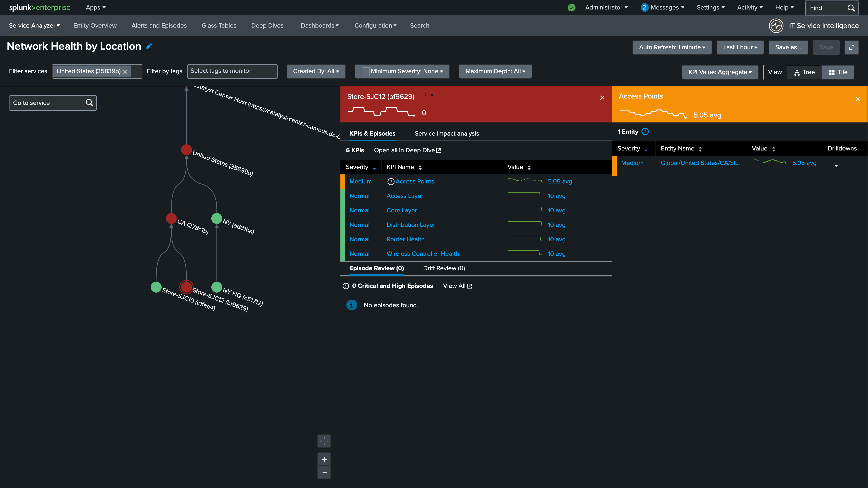Expand the Maximum Depth: All dropdown
The image size is (868, 488).
pyautogui.click(x=495, y=71)
